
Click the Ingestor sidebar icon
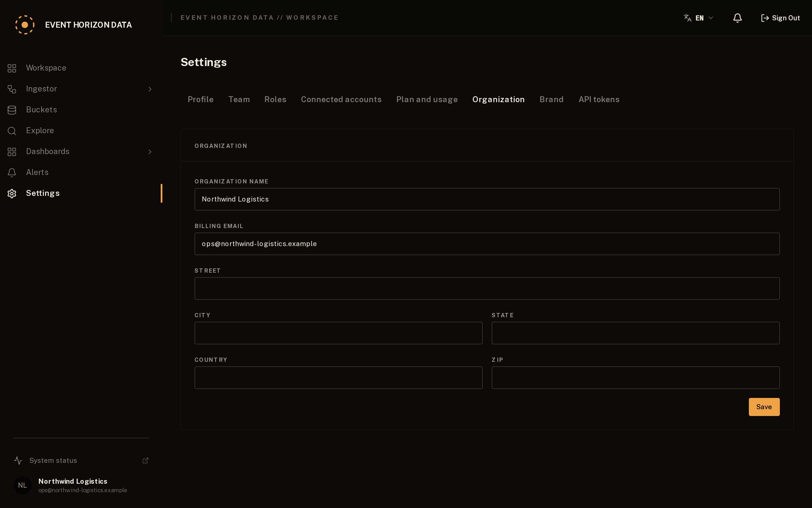12,89
